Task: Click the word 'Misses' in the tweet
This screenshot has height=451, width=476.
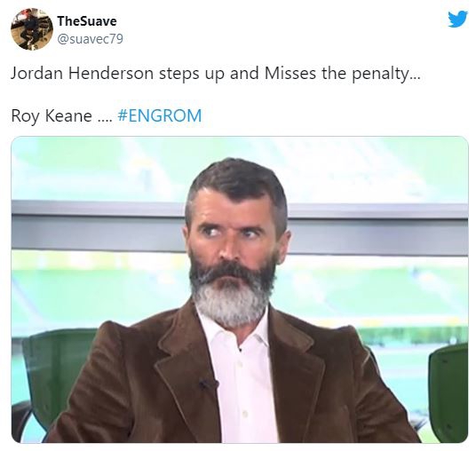Action: 290,74
